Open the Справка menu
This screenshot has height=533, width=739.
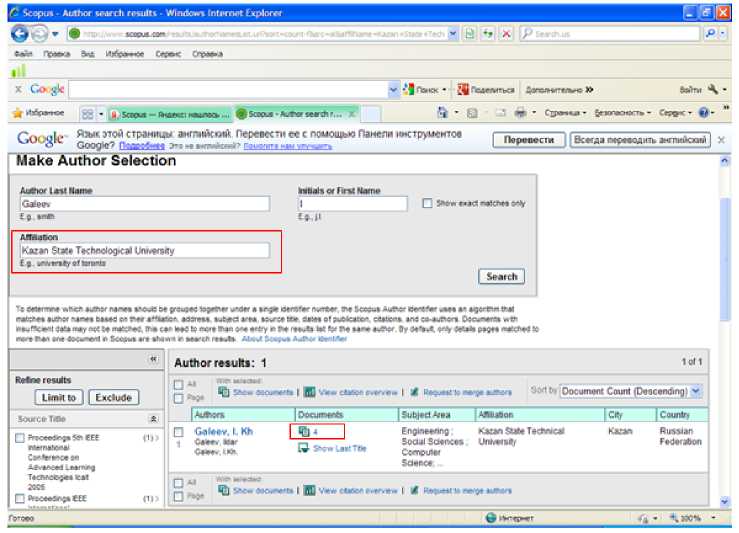(x=207, y=54)
